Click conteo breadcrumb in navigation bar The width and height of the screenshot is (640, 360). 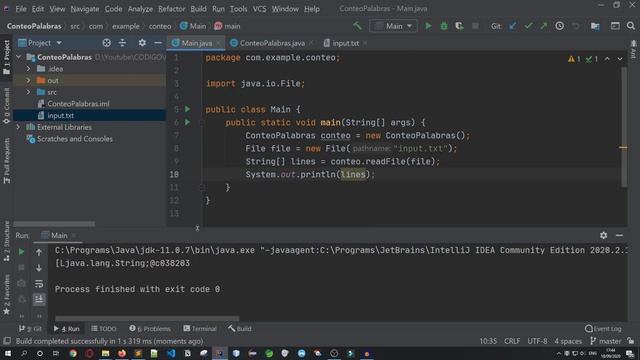(160, 26)
